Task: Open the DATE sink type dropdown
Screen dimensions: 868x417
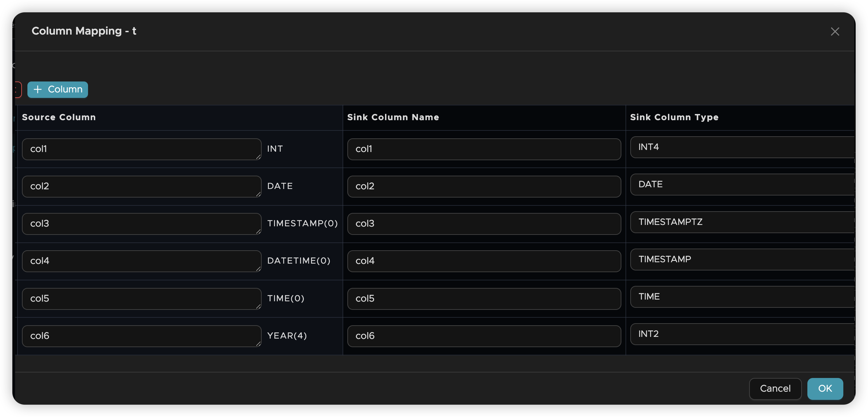Action: point(742,185)
